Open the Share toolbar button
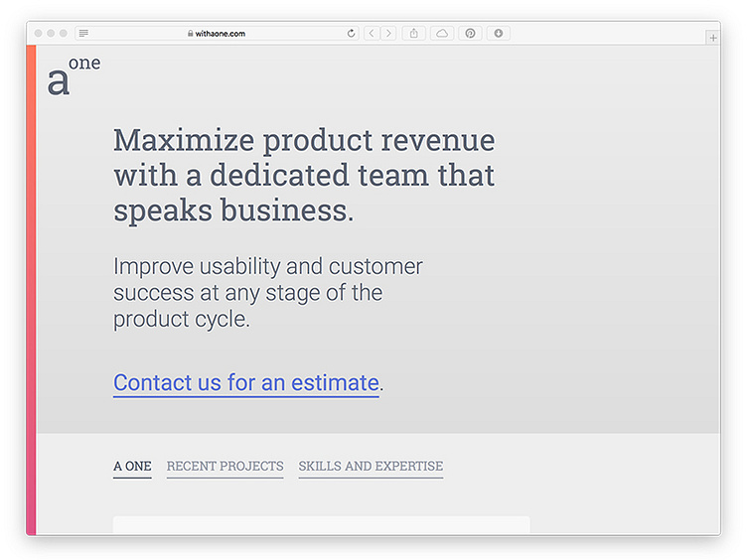747x560 pixels. (x=414, y=34)
